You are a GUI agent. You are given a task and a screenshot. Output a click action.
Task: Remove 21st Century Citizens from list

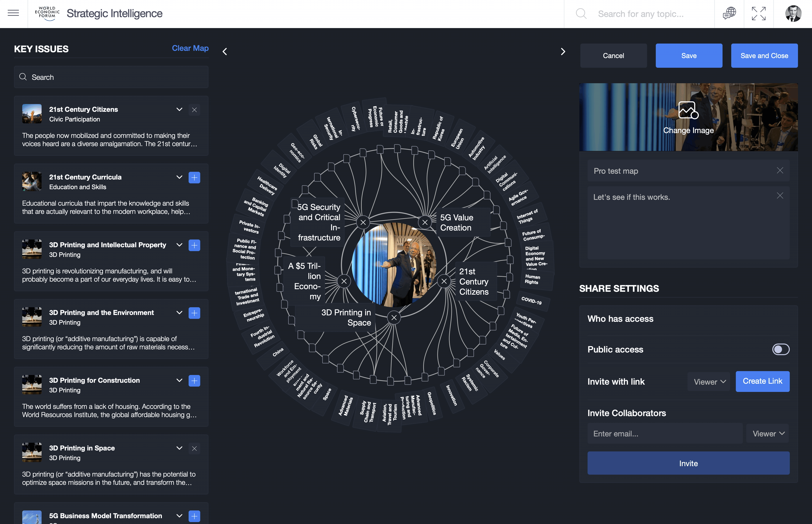coord(194,110)
